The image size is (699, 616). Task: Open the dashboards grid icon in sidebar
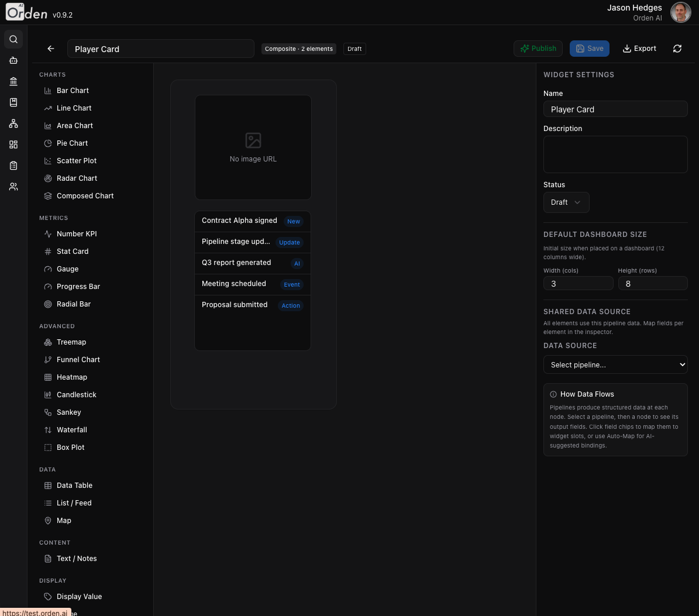[13, 144]
